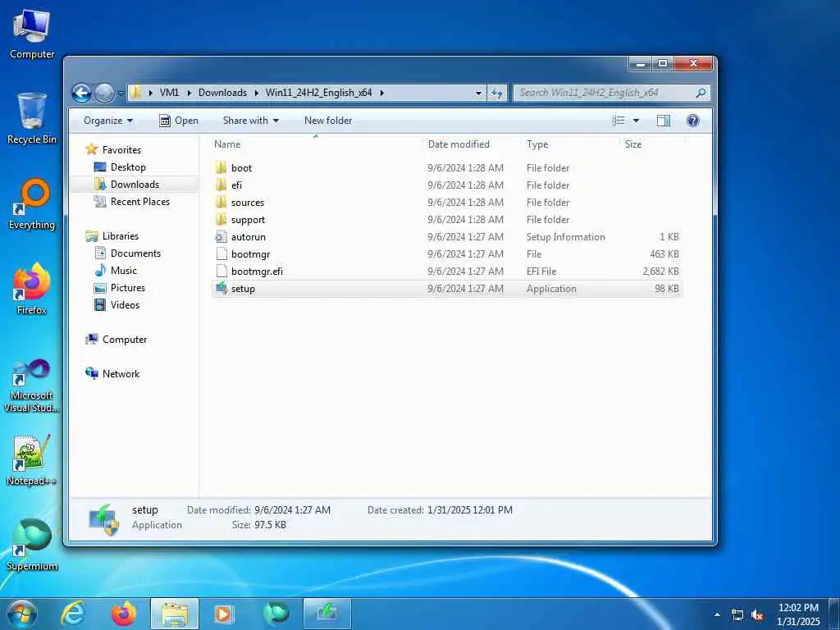
Task: Open the Computer desktop icon
Action: click(x=32, y=34)
